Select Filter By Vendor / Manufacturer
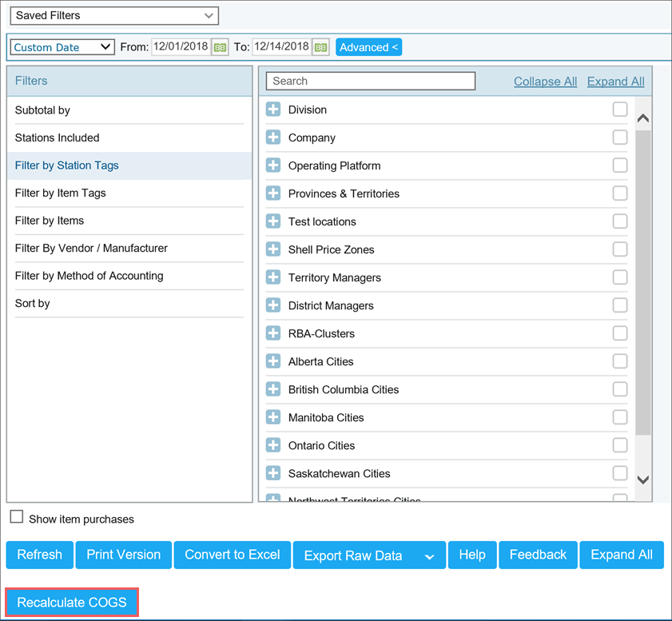The height and width of the screenshot is (621, 672). tap(91, 248)
